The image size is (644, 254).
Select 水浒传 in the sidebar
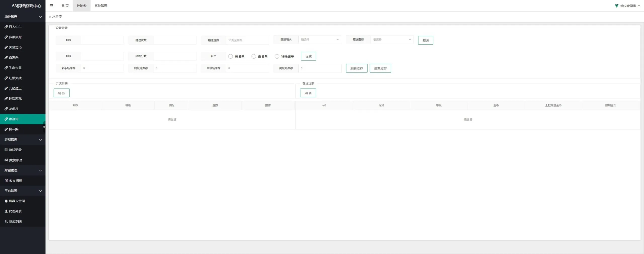pyautogui.click(x=23, y=119)
